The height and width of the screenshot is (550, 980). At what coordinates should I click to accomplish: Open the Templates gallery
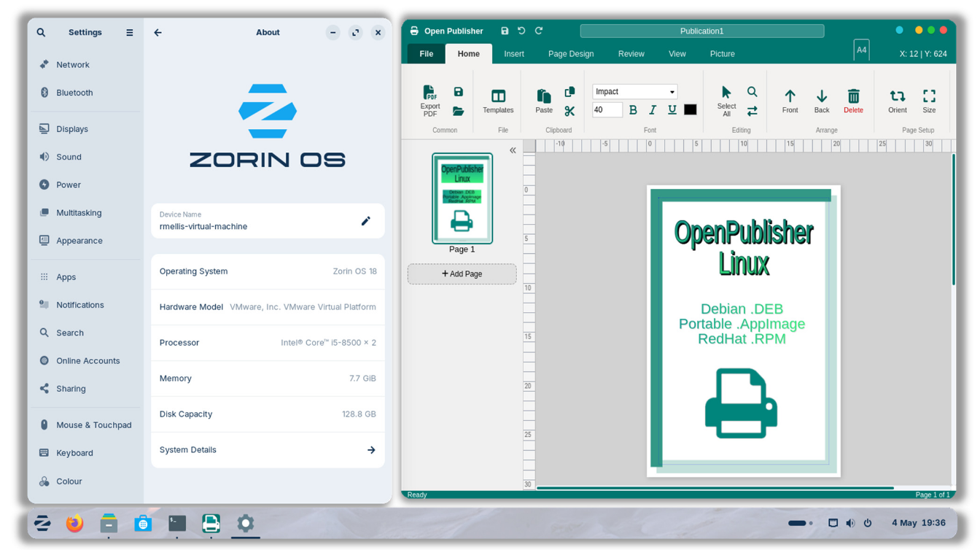tap(498, 101)
